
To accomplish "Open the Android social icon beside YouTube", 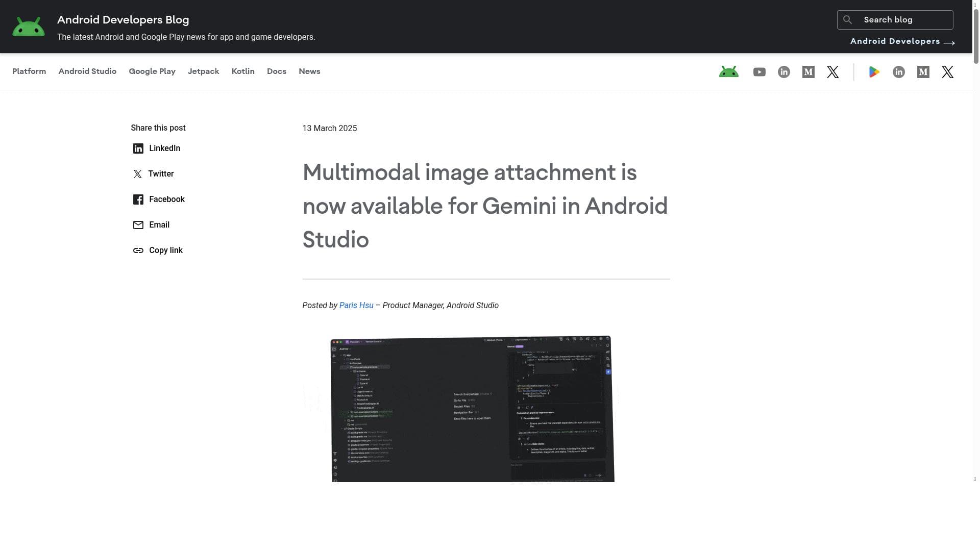I will point(728,72).
